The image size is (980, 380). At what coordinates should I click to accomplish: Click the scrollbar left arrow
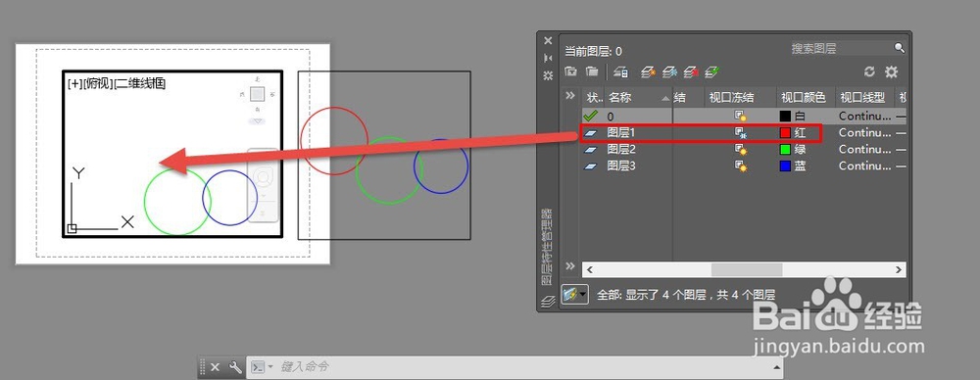589,269
